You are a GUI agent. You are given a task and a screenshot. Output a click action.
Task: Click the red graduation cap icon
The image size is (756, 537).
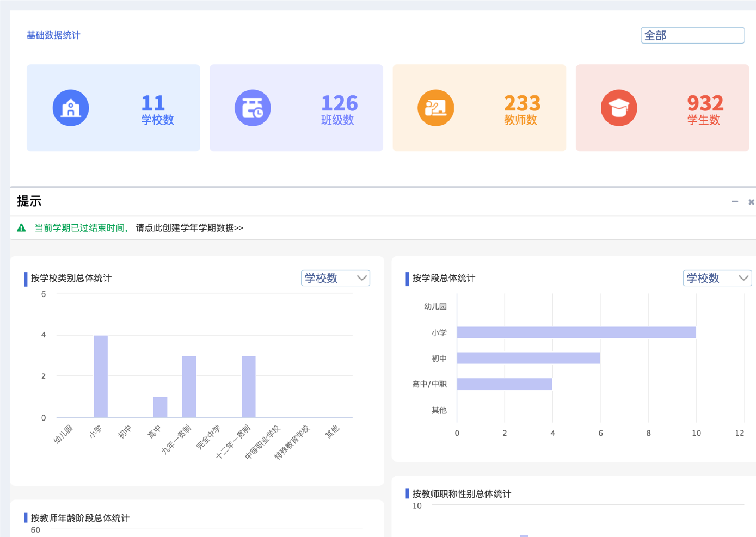tap(619, 108)
